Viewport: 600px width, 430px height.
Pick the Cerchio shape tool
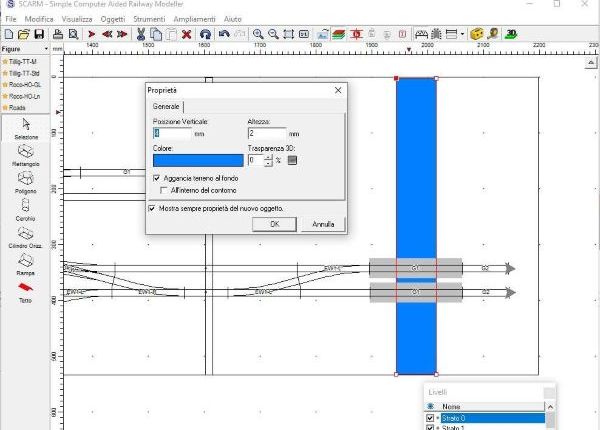pos(26,207)
